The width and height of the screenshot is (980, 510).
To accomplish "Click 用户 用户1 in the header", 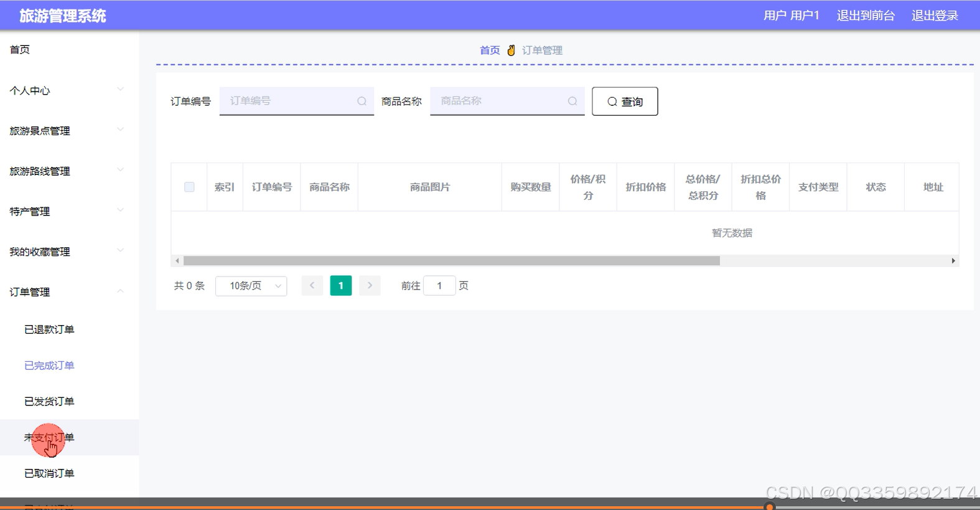I will [x=791, y=16].
